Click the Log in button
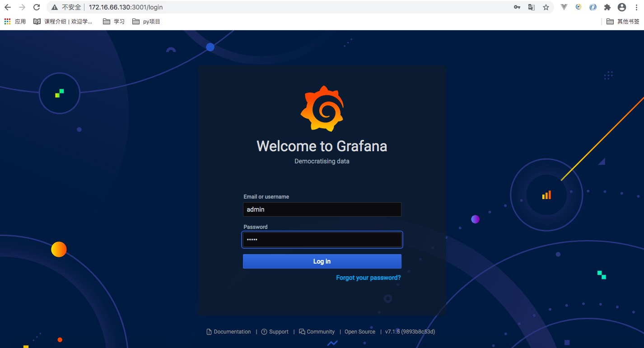Viewport: 644px width, 348px height. click(x=322, y=261)
